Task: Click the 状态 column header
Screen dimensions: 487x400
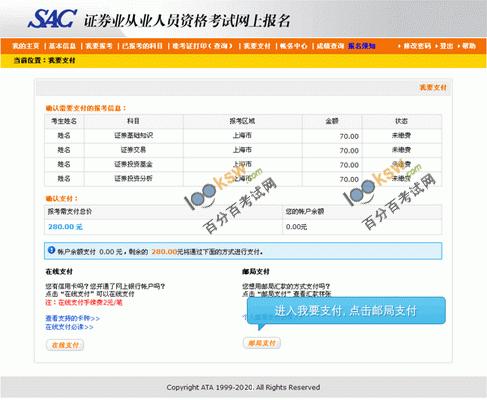Action: coord(401,121)
